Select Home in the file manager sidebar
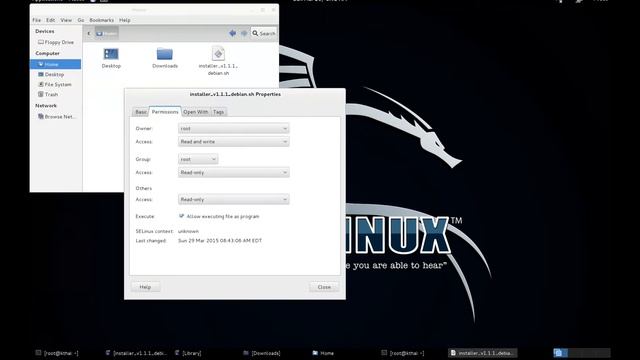 click(x=55, y=64)
